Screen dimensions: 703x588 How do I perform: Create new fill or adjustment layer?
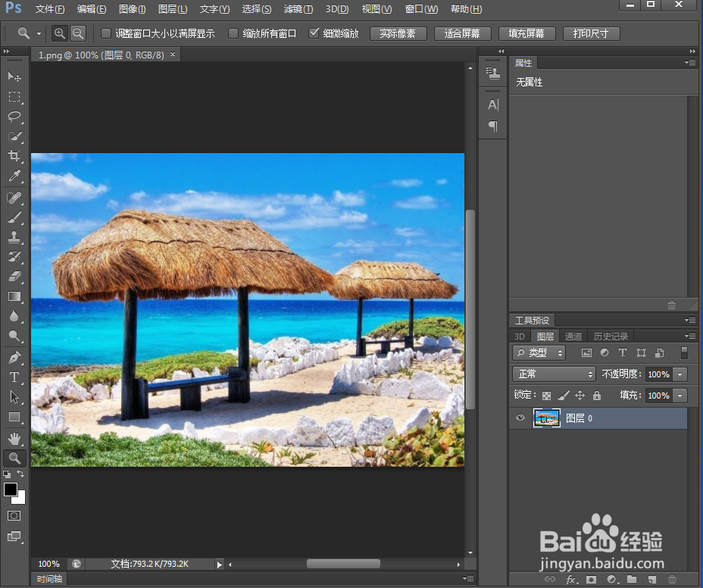point(611,580)
